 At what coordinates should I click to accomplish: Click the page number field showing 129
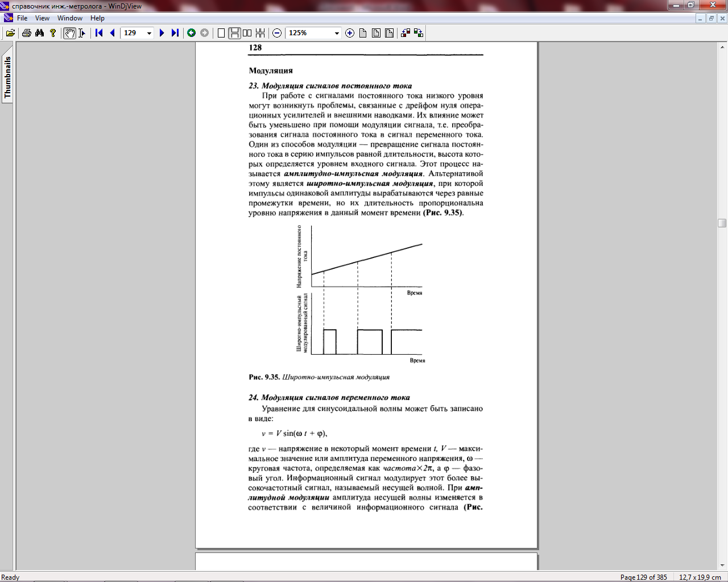click(134, 33)
